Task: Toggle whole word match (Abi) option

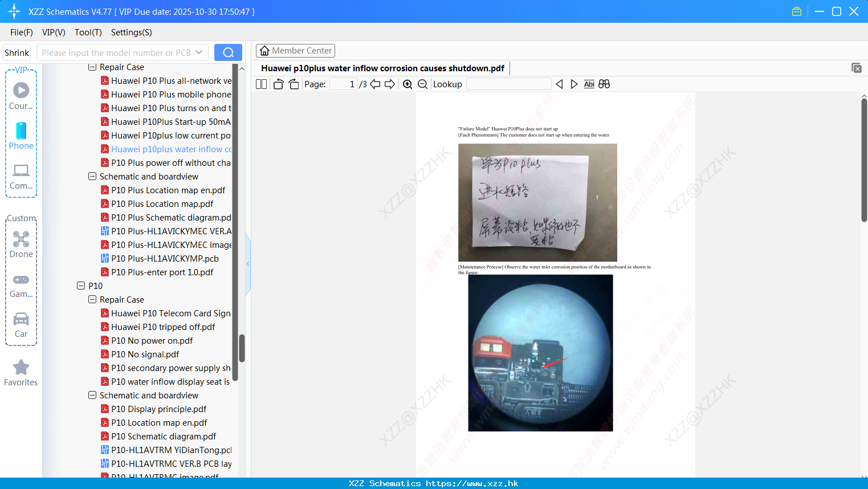Action: coord(589,84)
